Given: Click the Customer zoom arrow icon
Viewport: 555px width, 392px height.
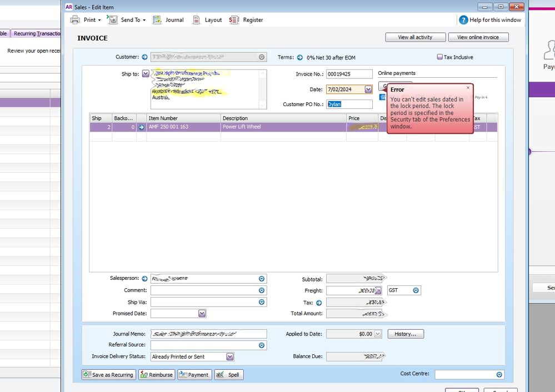Looking at the screenshot, I should 145,57.
